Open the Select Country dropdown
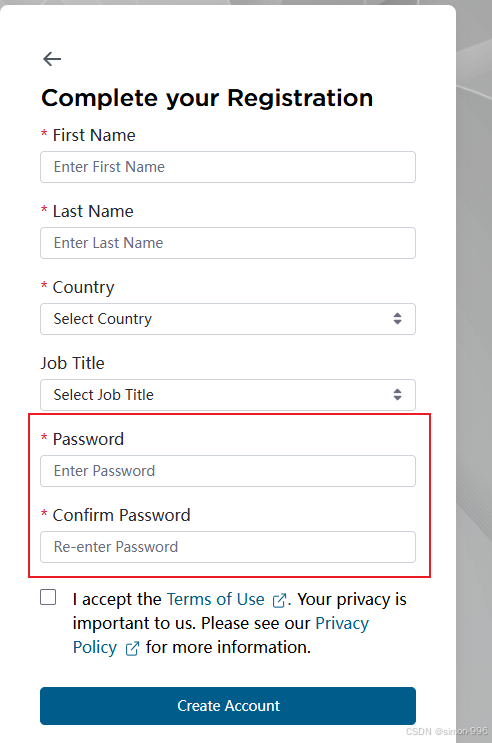 [x=228, y=319]
